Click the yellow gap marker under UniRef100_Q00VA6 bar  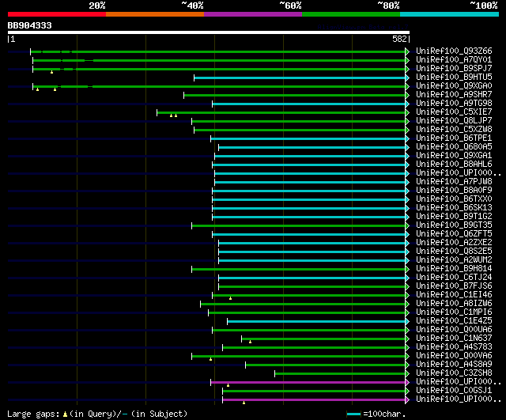[211, 359]
